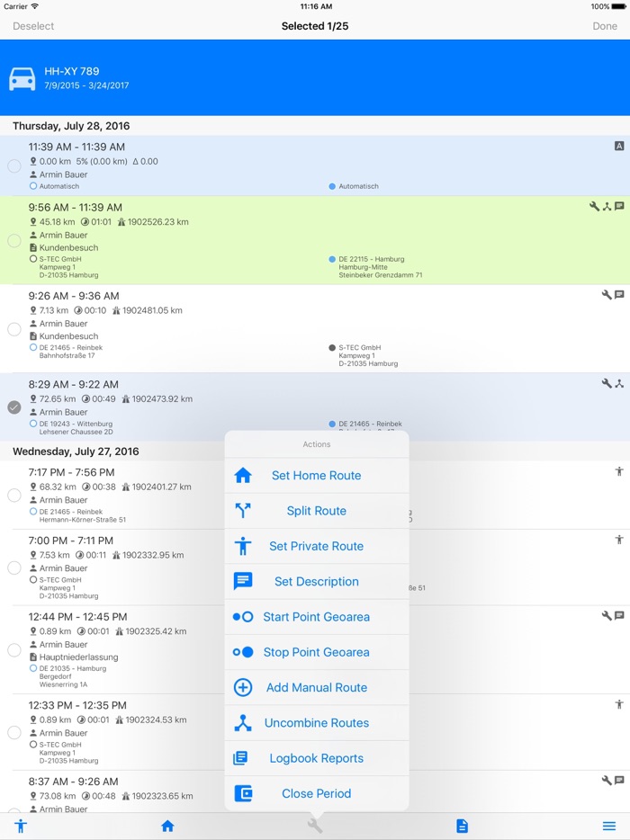Select the 9:56 AM - 11:39 AM route circle
630x840 pixels.
[14, 240]
